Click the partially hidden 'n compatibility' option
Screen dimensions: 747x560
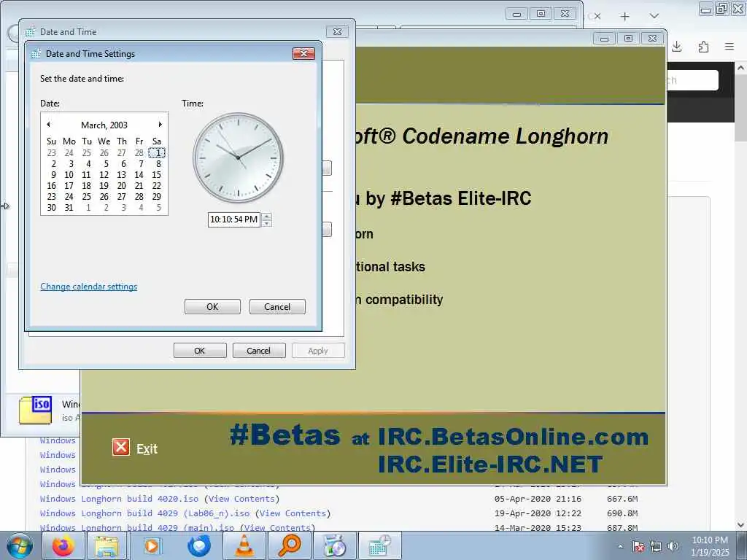tap(400, 300)
